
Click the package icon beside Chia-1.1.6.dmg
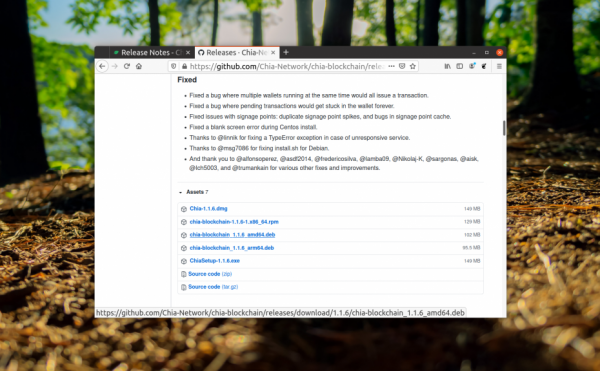184,209
